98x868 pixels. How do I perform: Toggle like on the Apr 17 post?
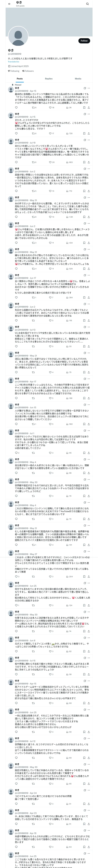click(50, 398)
